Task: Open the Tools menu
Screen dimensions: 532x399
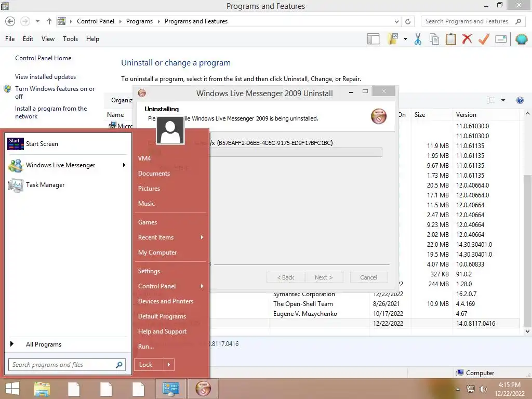Action: [x=70, y=39]
